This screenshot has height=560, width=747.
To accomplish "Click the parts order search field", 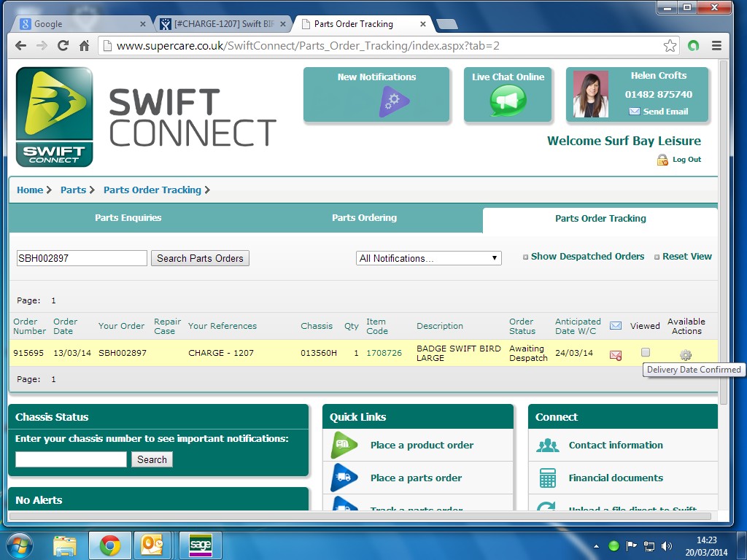I will [82, 258].
